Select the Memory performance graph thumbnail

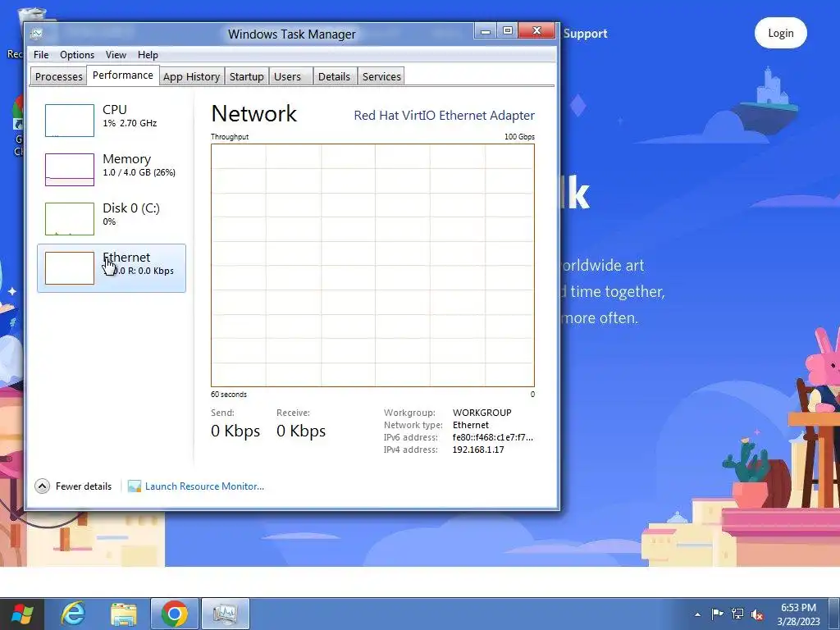70,170
